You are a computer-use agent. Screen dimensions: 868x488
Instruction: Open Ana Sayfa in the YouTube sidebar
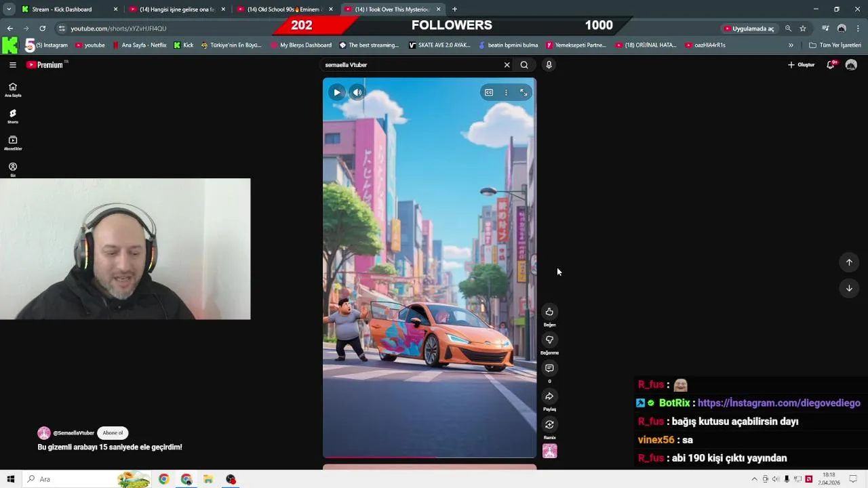click(x=13, y=90)
